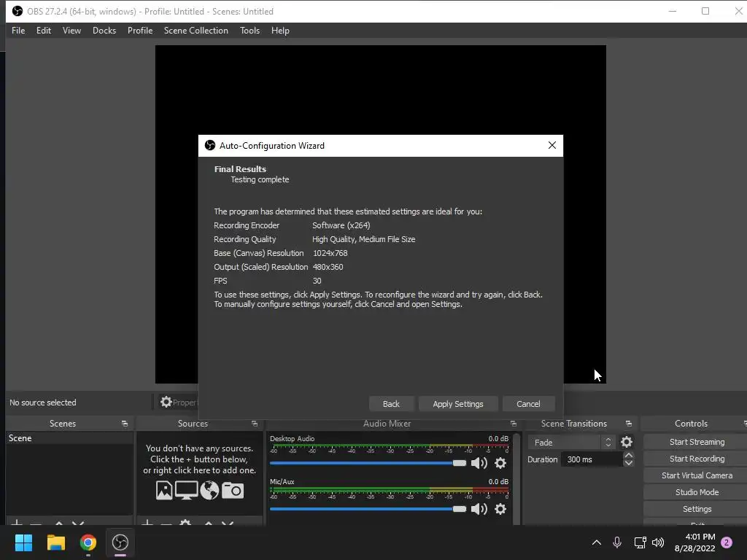747x560 pixels.
Task: Open notification badge in taskbar
Action: pos(727,542)
